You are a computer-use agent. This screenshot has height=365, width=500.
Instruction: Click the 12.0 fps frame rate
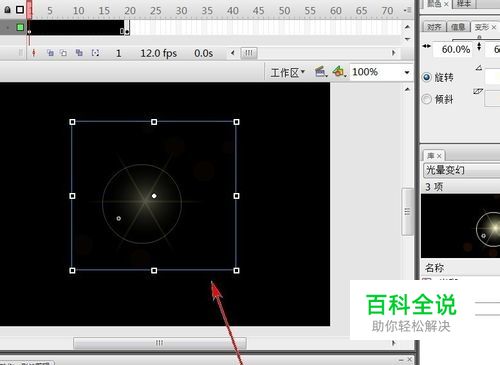158,53
